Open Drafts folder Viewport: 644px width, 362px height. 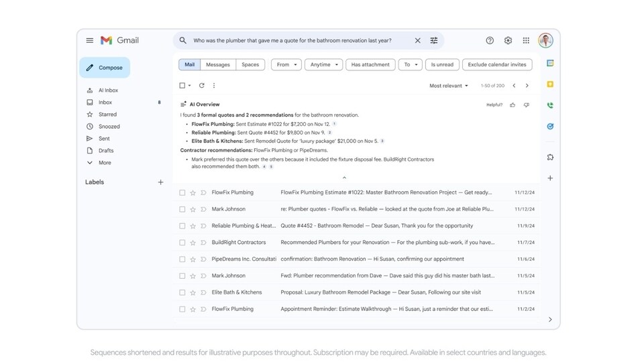click(x=106, y=151)
